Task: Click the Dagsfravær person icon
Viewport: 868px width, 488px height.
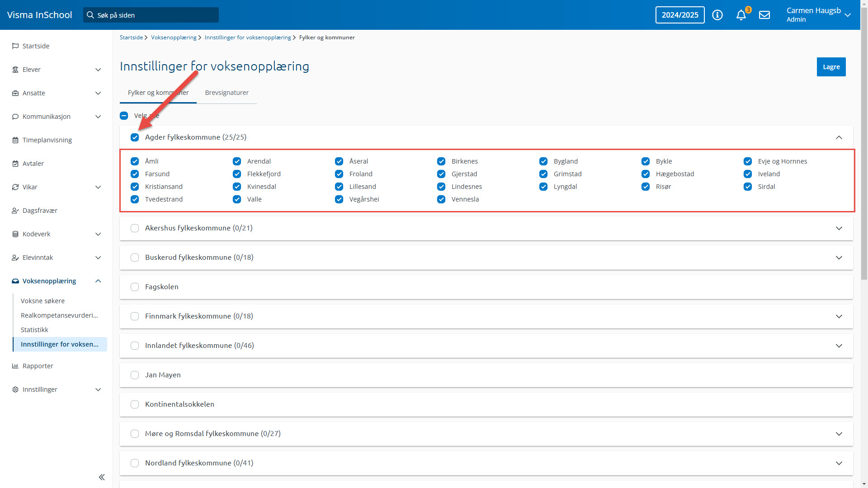Action: pyautogui.click(x=15, y=211)
